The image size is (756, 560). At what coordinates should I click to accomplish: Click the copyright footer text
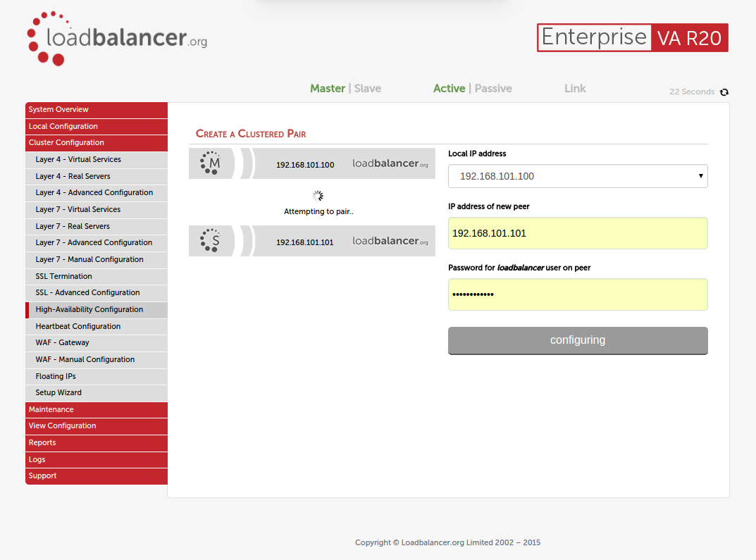tap(447, 542)
